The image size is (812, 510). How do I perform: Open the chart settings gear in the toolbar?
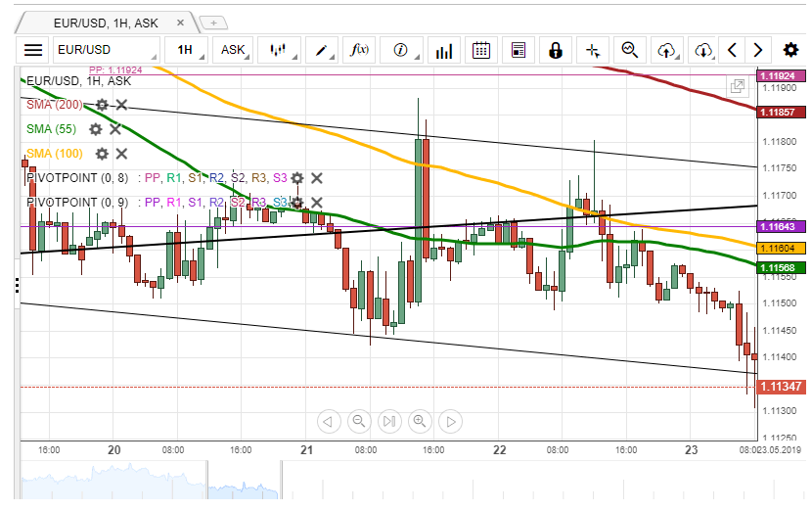click(x=790, y=50)
